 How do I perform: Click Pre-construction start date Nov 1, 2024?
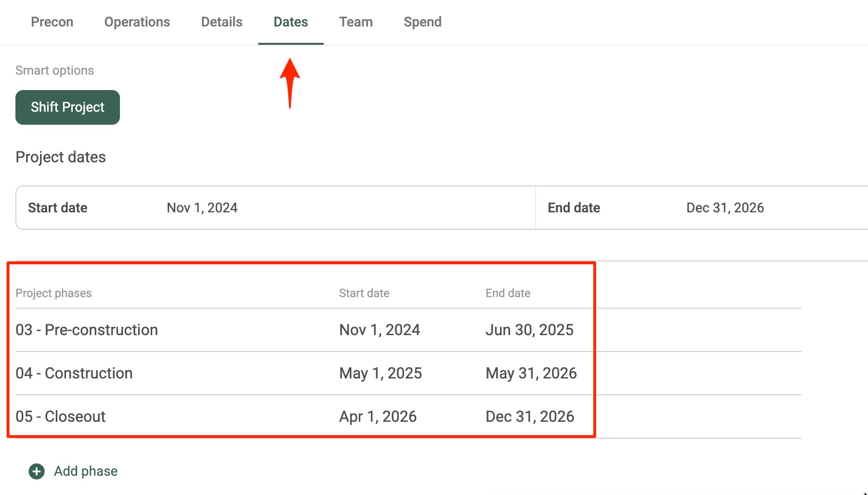380,330
